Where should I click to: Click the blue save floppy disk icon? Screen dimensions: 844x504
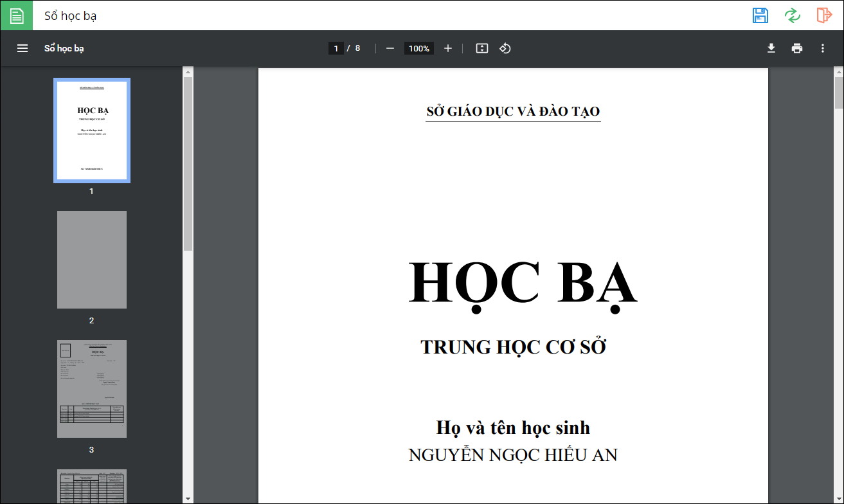coord(760,15)
